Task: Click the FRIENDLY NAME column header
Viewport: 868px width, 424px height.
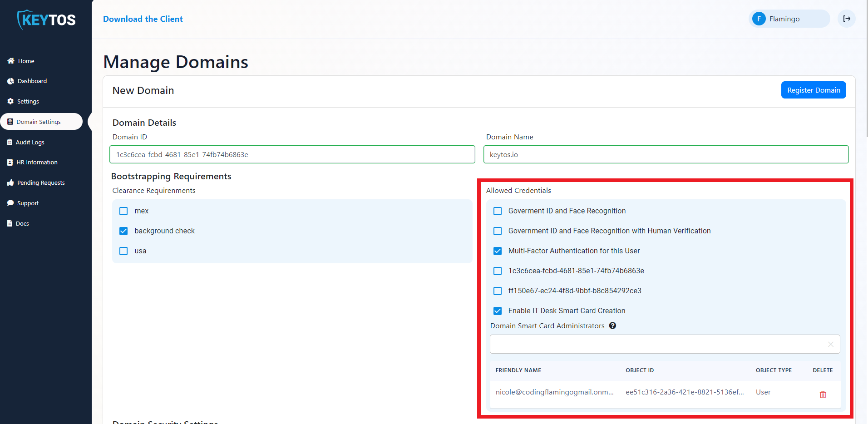Action: pos(518,370)
